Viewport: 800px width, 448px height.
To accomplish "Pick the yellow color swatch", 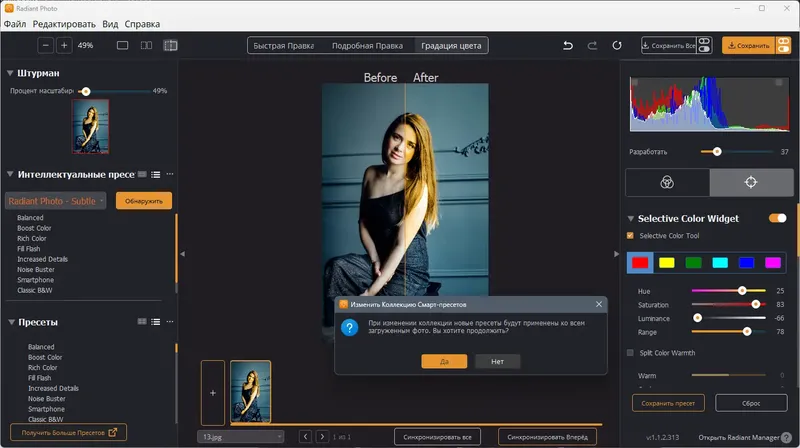I will pos(667,263).
